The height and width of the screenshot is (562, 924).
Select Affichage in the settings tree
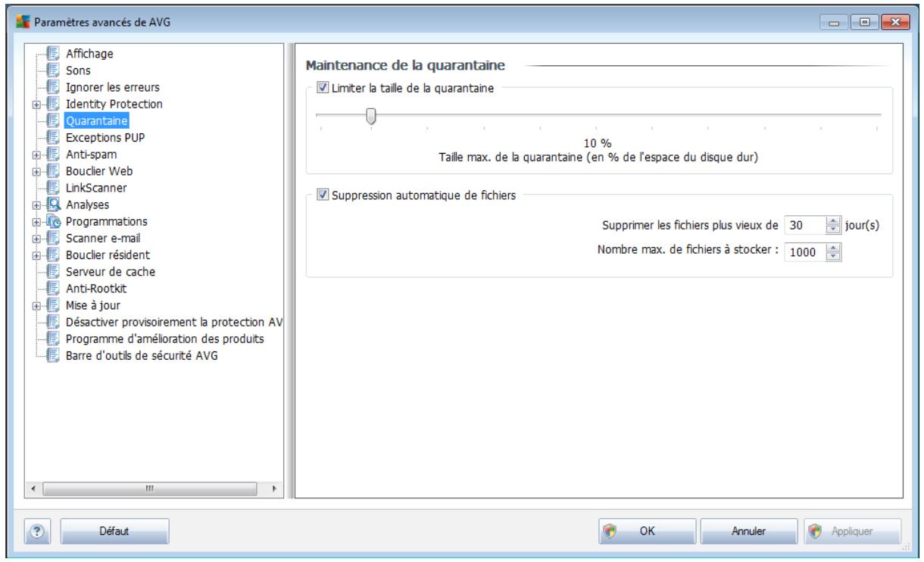coord(89,55)
